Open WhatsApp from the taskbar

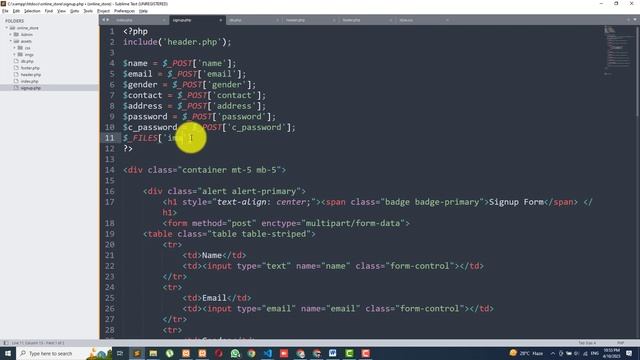pos(235,353)
